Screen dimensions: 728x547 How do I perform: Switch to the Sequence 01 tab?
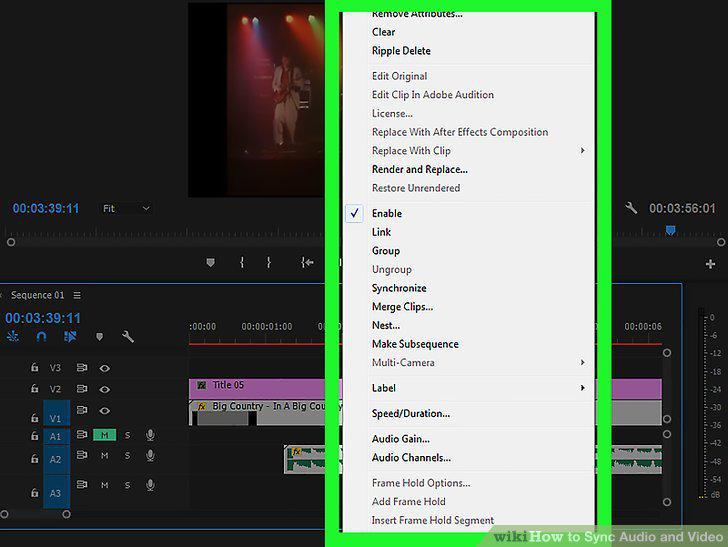(x=37, y=295)
